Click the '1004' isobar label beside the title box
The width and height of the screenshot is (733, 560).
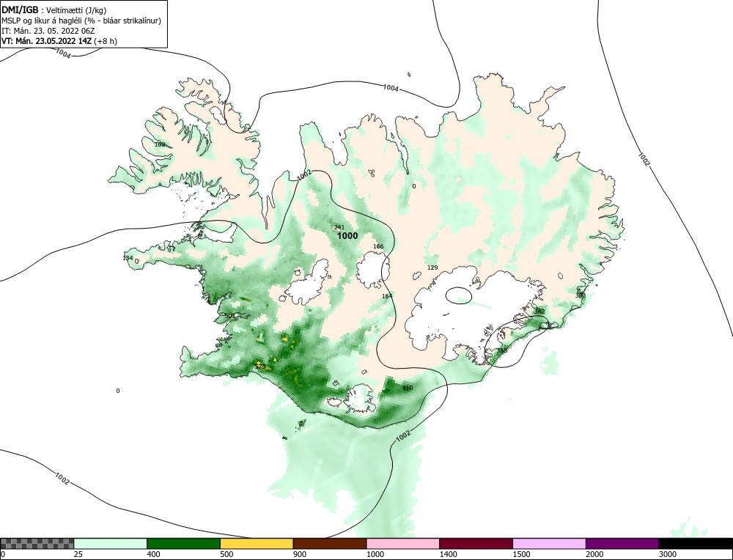63,54
